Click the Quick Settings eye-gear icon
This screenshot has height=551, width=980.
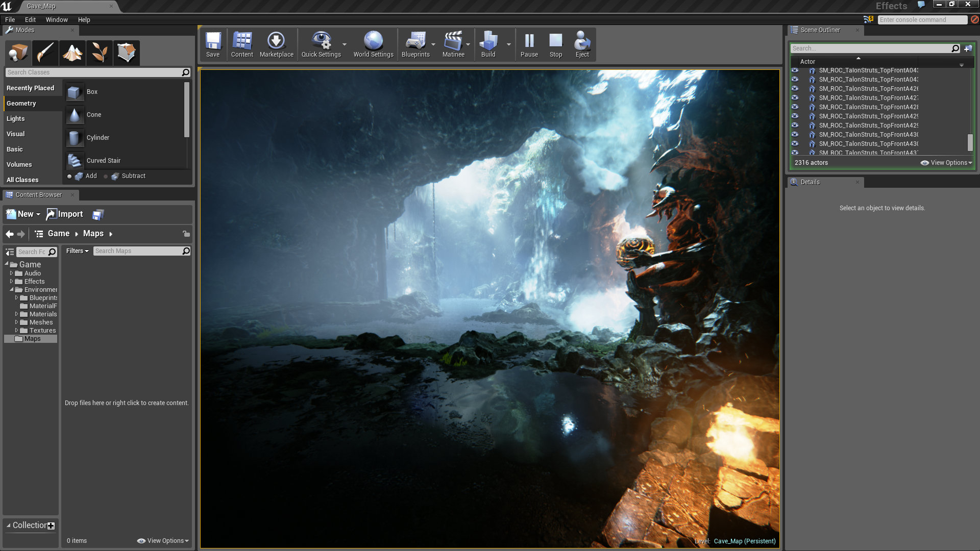(321, 45)
